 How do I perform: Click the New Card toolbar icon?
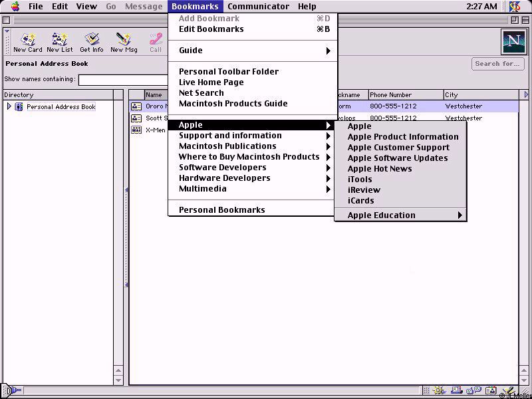pos(27,43)
